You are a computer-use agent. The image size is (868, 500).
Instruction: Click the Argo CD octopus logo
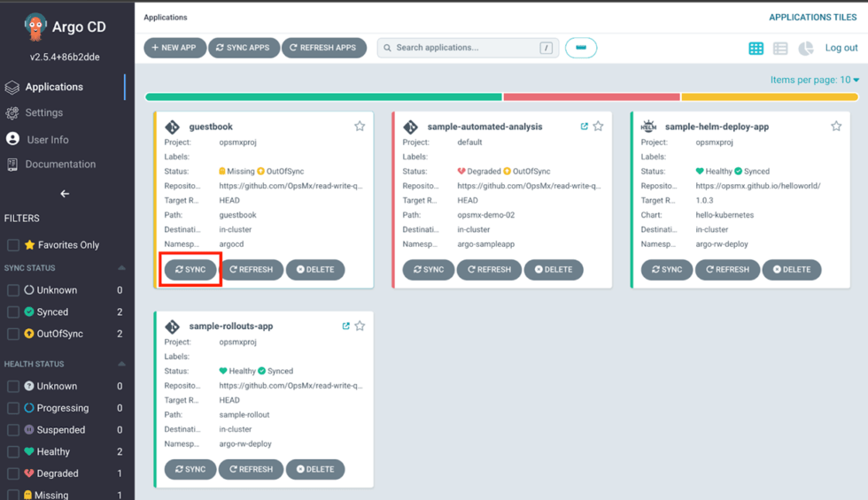point(35,27)
